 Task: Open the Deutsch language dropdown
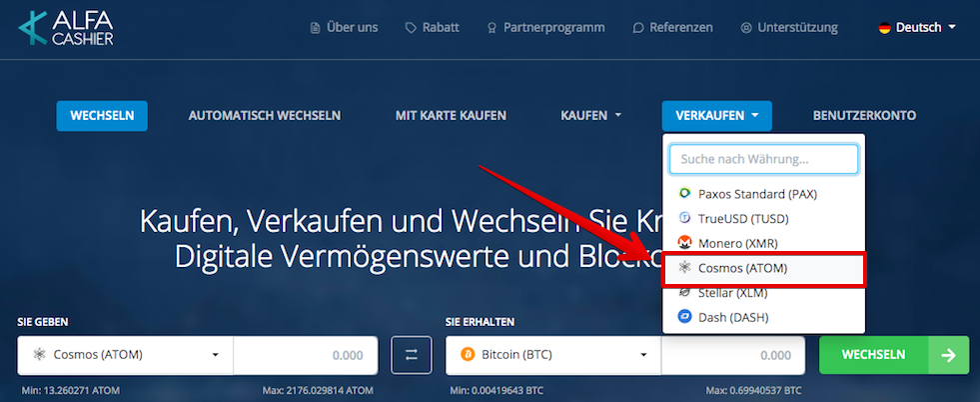pos(917,28)
